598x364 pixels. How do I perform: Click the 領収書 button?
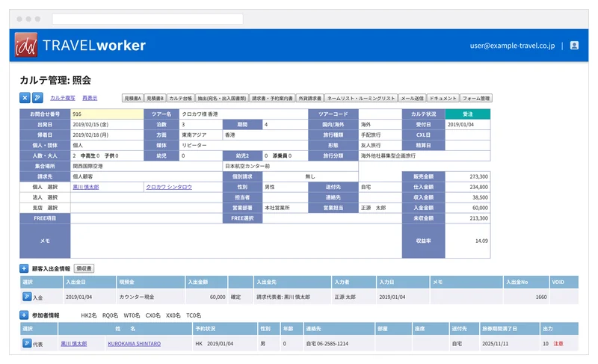[84, 269]
